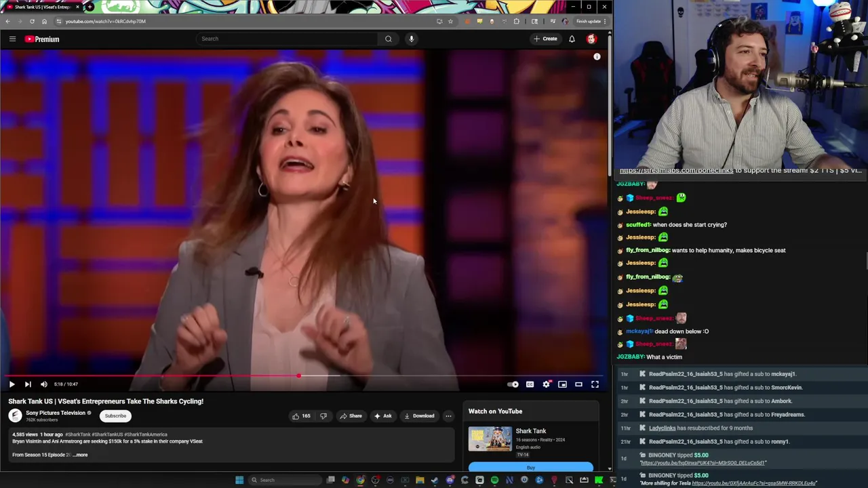This screenshot has width=868, height=488.
Task: Click chat message "What a victim"
Action: [665, 357]
